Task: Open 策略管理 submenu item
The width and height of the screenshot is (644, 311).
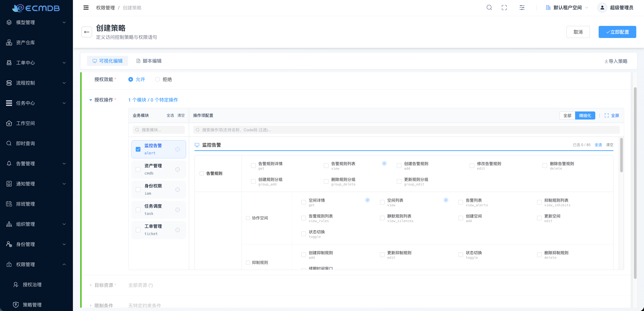Action: 36,305
